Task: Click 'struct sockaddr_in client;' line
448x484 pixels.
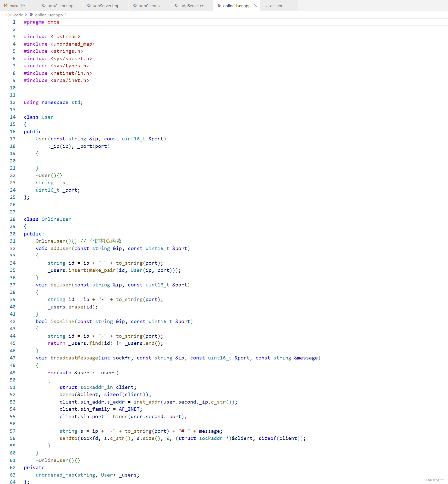Action: click(x=98, y=387)
